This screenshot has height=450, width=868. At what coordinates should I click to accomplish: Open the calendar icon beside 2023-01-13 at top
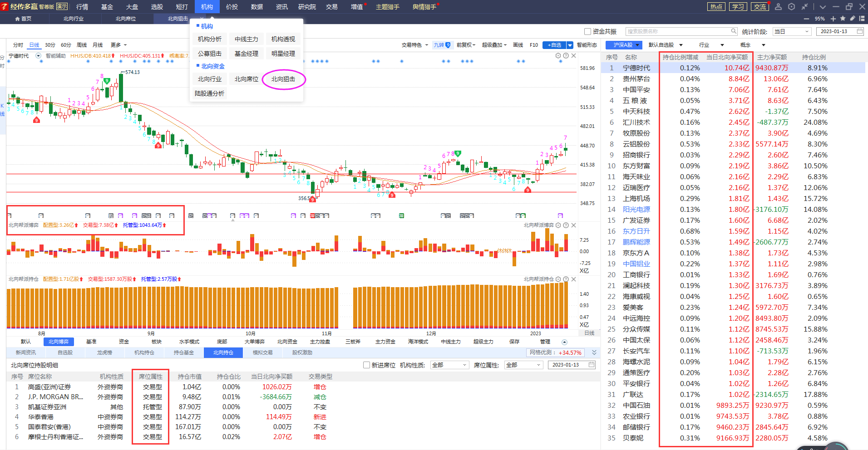coord(860,31)
